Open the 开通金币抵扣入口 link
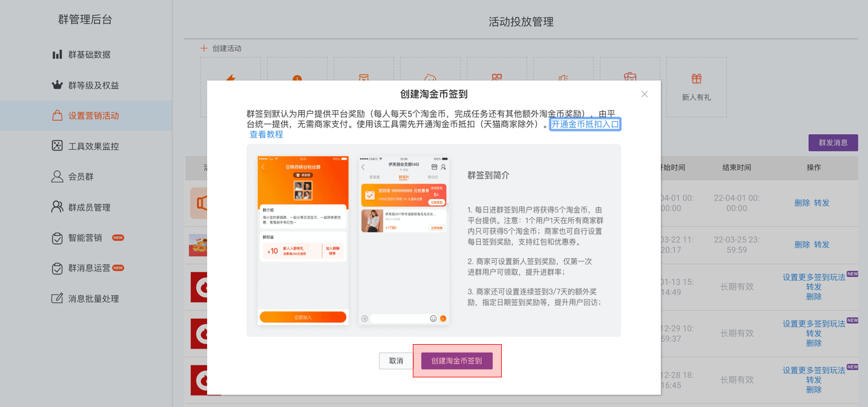Screen dimensions: 868x407 (x=585, y=124)
